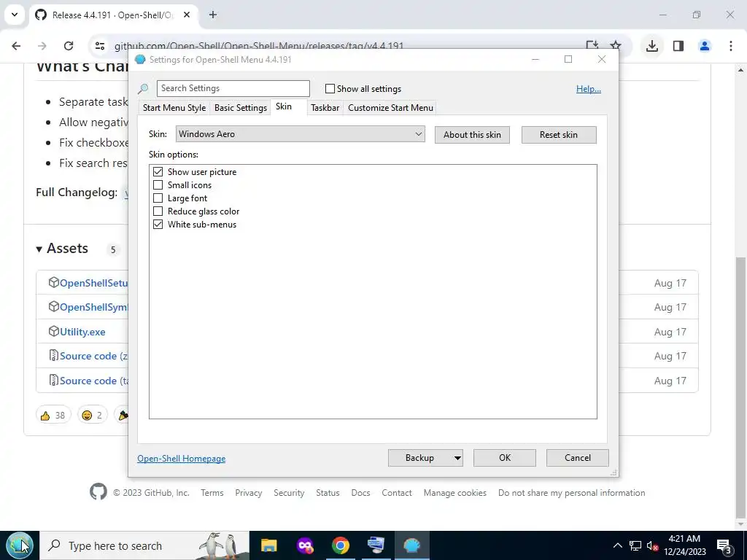Image resolution: width=747 pixels, height=560 pixels.
Task: Open the Skin dropdown showing Windows Aero
Action: [x=300, y=134]
